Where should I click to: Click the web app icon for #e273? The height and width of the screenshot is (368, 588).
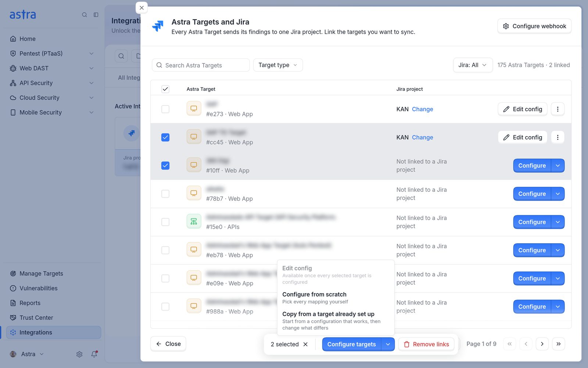click(x=194, y=109)
